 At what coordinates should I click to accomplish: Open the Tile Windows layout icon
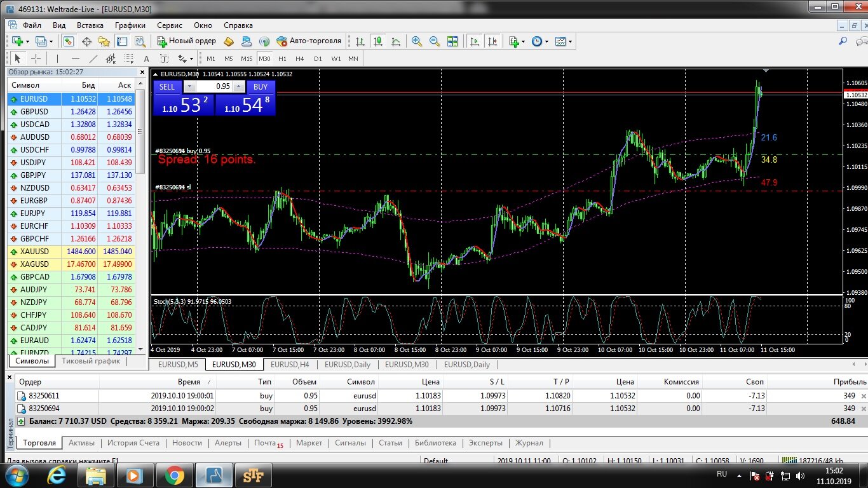point(452,41)
